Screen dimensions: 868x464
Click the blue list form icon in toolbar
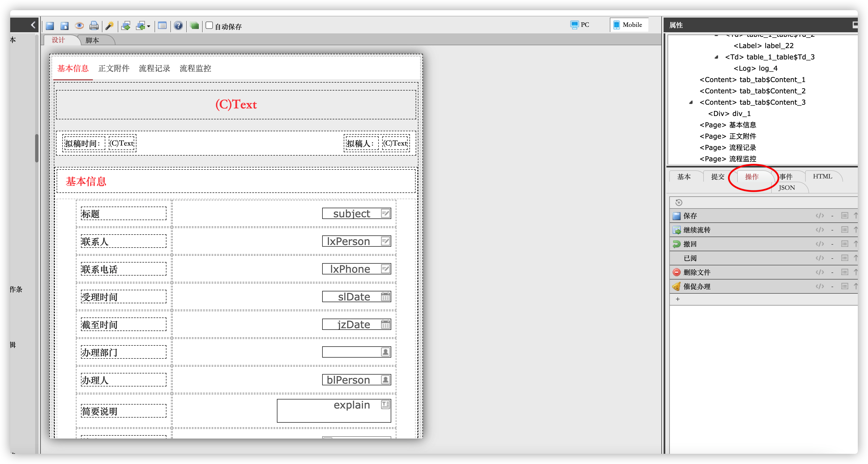coord(163,25)
